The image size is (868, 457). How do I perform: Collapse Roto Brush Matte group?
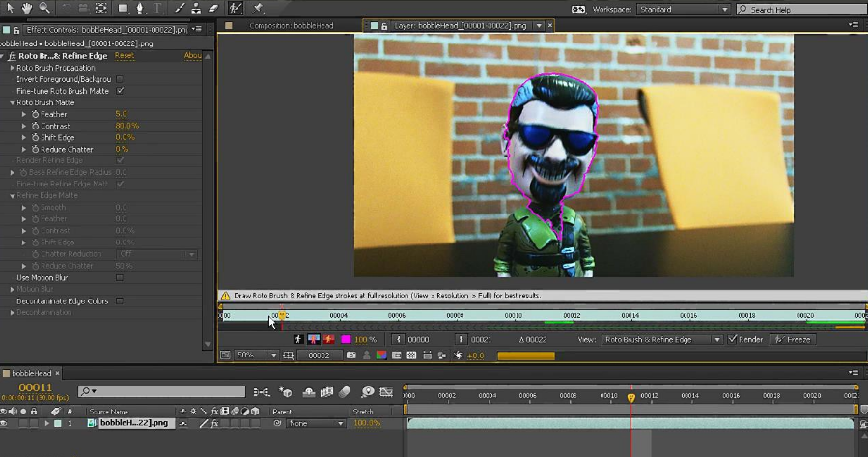13,102
